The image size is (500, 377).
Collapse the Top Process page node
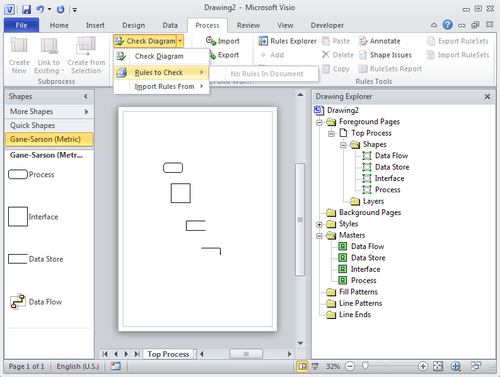[x=331, y=134]
